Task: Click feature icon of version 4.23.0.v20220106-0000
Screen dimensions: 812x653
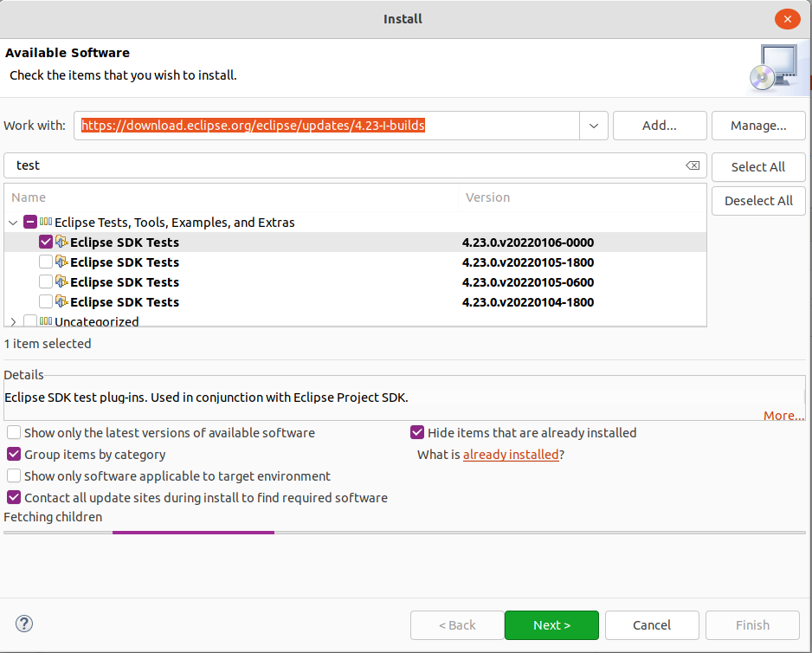Action: coord(61,242)
